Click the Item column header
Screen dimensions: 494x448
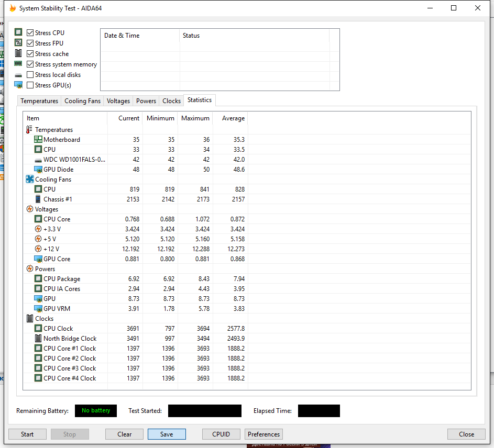(65, 118)
